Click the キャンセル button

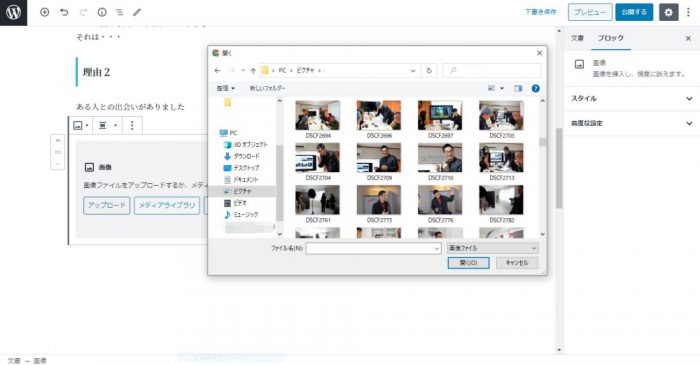(517, 263)
